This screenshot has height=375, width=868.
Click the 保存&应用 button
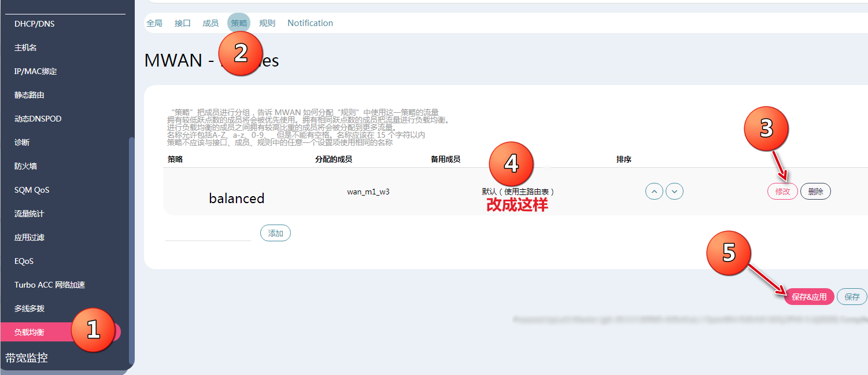tap(809, 297)
